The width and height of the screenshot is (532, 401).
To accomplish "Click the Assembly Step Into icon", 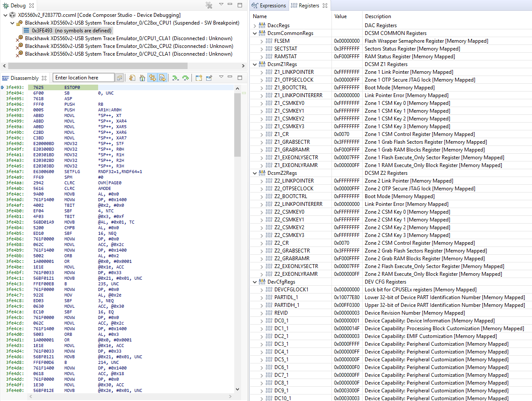I will click(x=175, y=78).
